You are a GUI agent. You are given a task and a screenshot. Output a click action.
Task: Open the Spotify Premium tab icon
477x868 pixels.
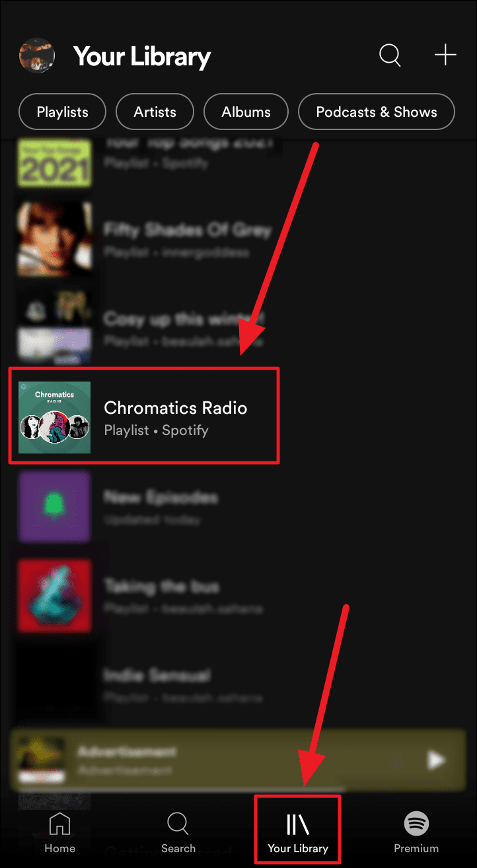[416, 824]
